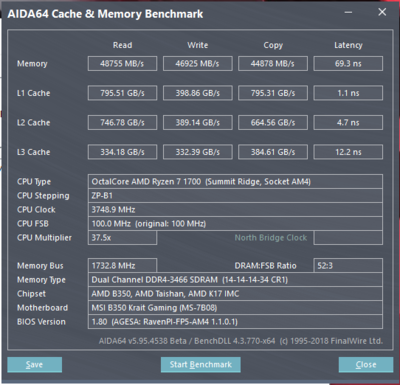Select the L3 Cache Copy 384.61 GB/s value

(x=273, y=152)
